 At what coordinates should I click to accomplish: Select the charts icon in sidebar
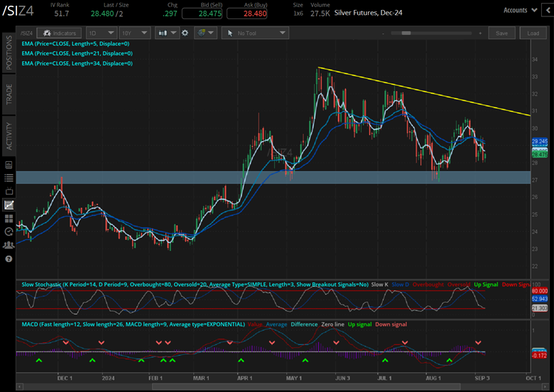pyautogui.click(x=9, y=205)
